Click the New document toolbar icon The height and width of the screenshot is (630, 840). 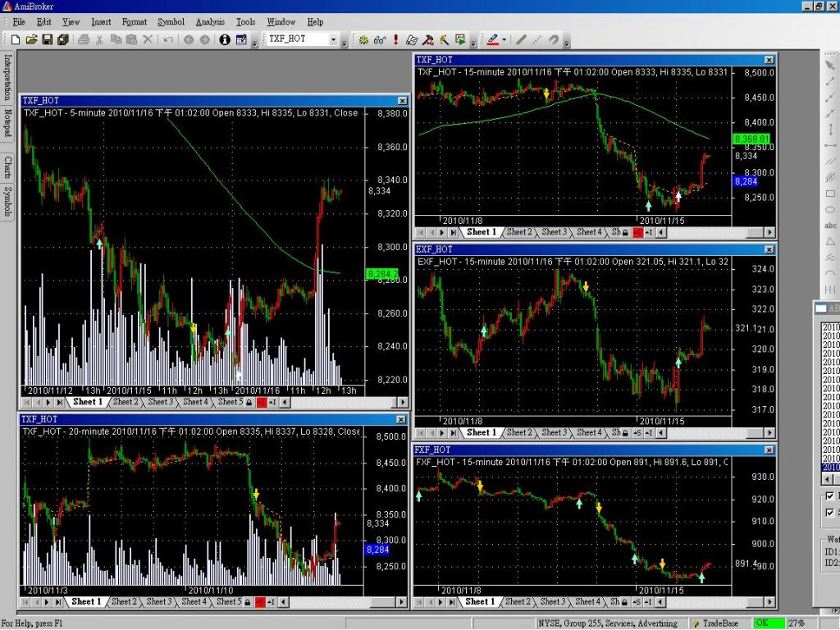pyautogui.click(x=16, y=39)
